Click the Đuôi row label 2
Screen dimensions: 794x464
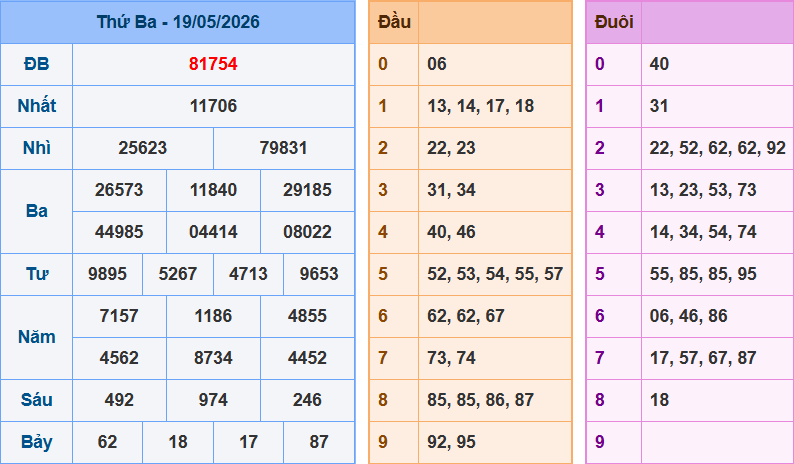coord(600,148)
